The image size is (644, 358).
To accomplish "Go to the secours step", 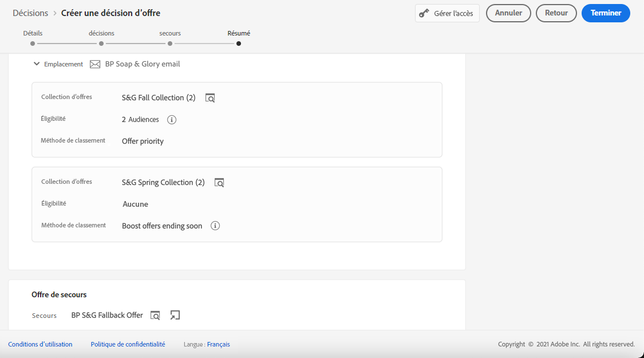I will (170, 43).
